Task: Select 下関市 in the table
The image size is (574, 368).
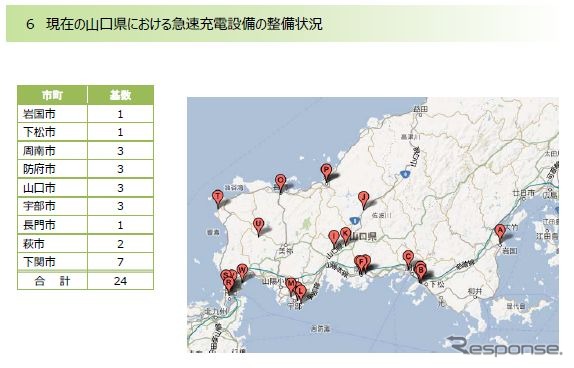Action: tap(40, 262)
